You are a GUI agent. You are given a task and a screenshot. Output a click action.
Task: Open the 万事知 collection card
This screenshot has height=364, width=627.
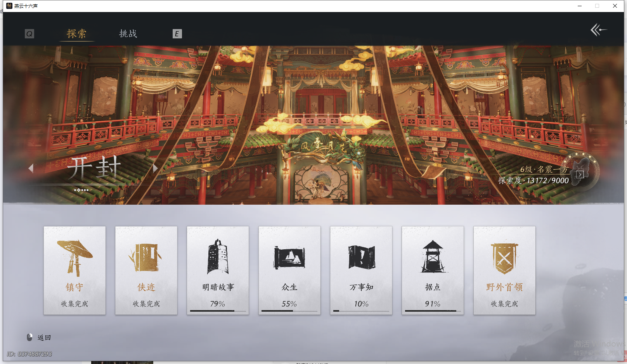pos(361,270)
